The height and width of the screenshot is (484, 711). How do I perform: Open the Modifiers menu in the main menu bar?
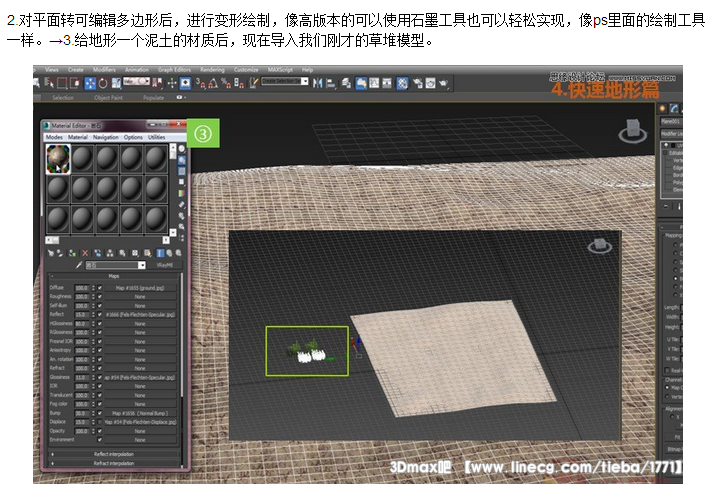click(x=104, y=70)
